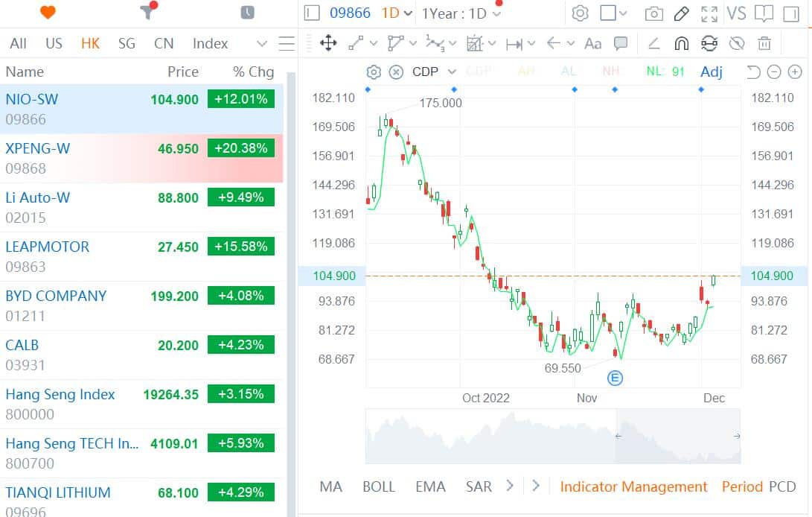This screenshot has height=517, width=812.
Task: Hide all drawings with the eye-slash icon
Action: pos(736,44)
